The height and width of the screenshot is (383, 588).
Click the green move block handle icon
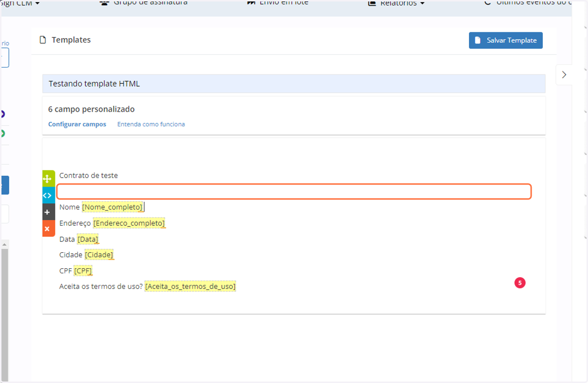point(48,179)
